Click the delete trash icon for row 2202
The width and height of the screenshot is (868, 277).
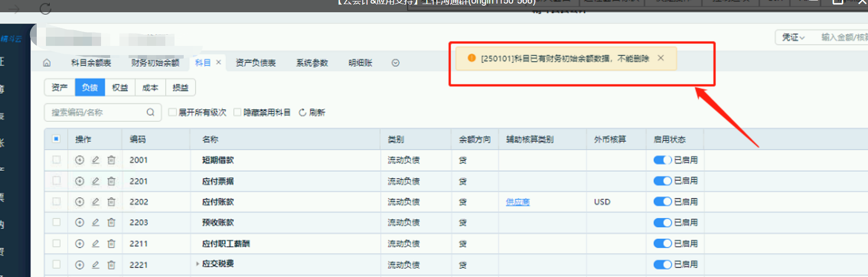pos(111,202)
